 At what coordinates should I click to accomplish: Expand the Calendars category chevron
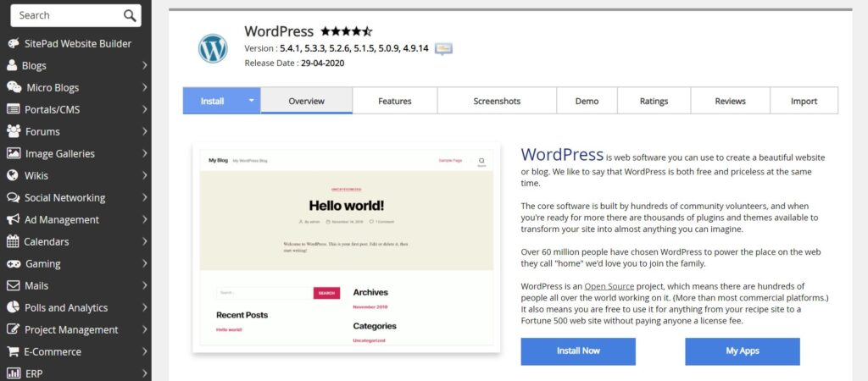point(144,241)
